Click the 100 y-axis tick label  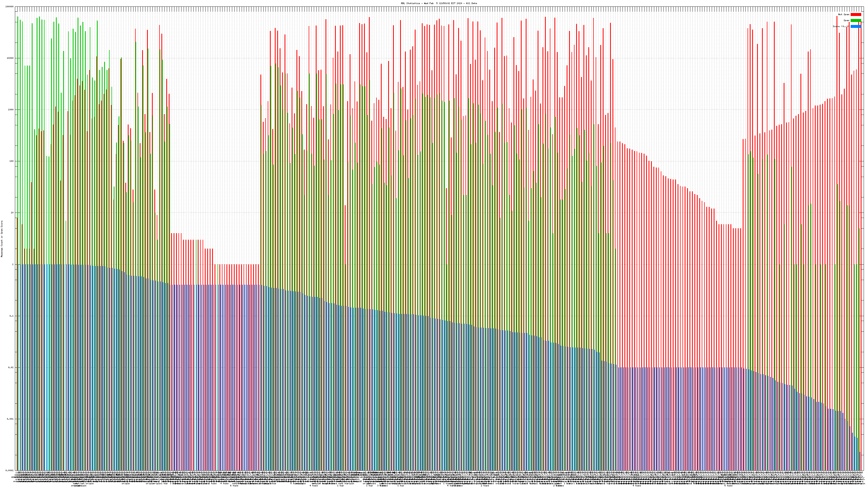(12, 161)
